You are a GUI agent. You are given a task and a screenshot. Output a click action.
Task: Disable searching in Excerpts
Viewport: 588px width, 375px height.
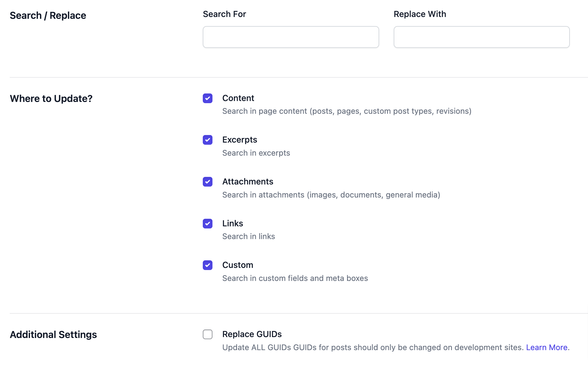pyautogui.click(x=208, y=140)
